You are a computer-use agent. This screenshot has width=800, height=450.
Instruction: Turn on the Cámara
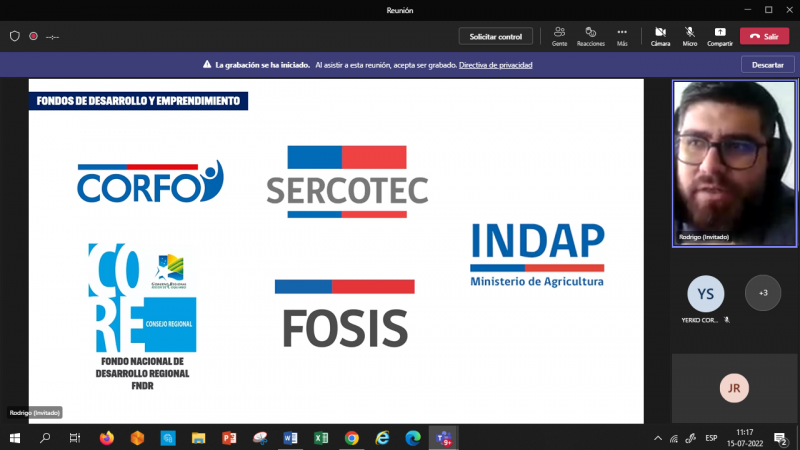[x=660, y=37]
